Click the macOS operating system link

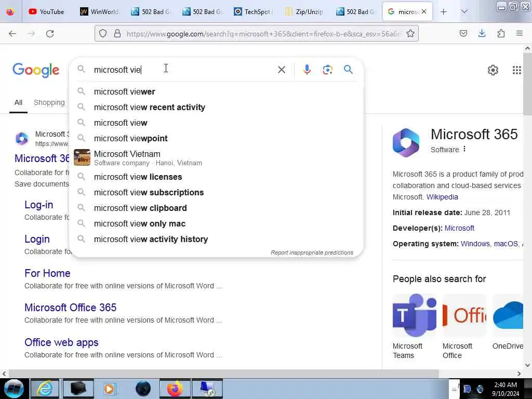[506, 244]
